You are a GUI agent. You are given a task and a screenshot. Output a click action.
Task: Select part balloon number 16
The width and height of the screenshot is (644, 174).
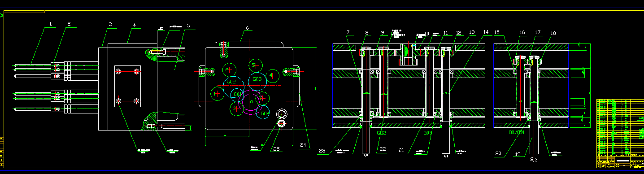point(522,33)
